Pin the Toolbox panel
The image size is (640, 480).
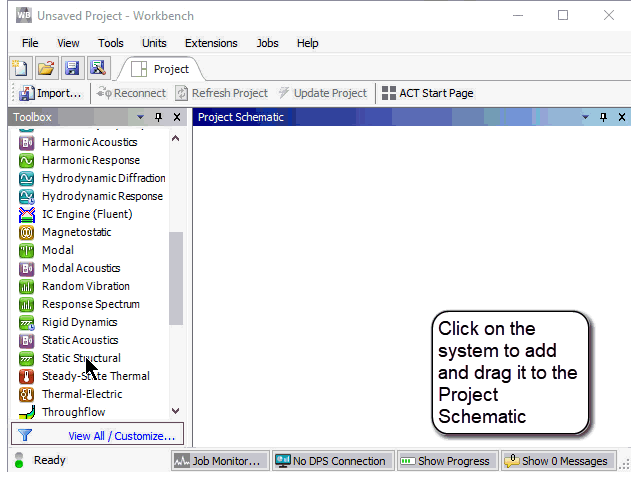pos(158,117)
